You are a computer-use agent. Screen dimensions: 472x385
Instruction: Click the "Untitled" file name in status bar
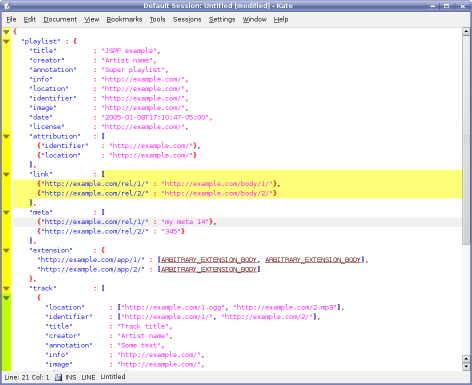[x=113, y=377]
